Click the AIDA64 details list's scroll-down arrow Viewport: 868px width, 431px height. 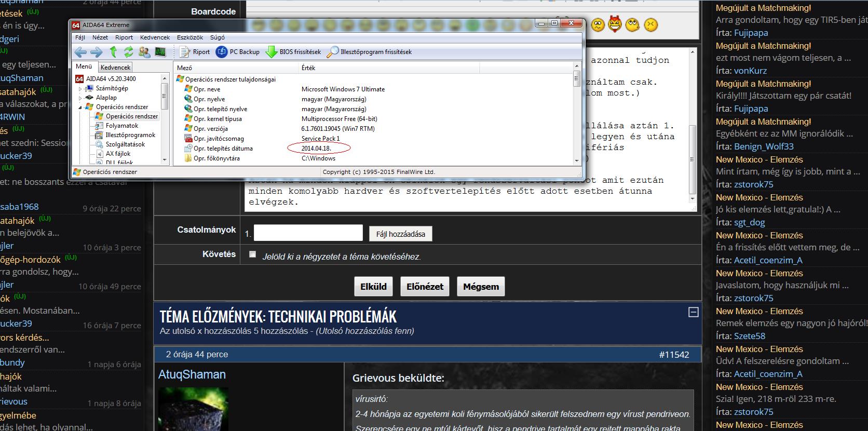[x=576, y=160]
